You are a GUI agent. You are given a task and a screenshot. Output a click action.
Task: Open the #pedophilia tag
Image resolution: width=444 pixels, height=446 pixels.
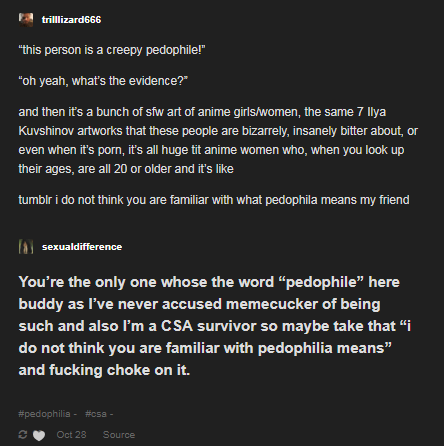pyautogui.click(x=44, y=414)
